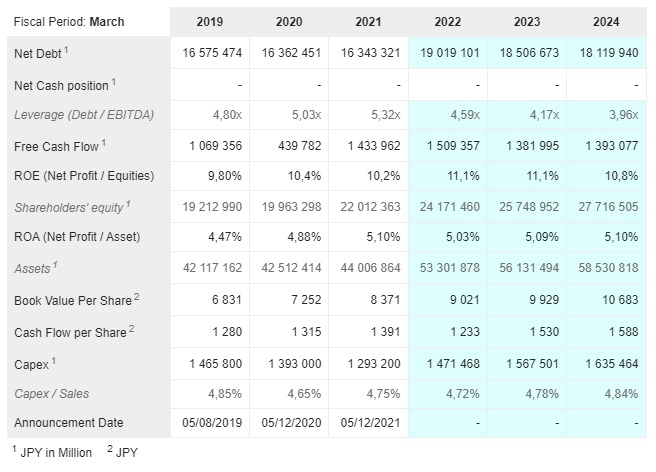The width and height of the screenshot is (656, 472).
Task: Select the Leverage (Debt / EBITDA) row label
Action: (x=84, y=115)
